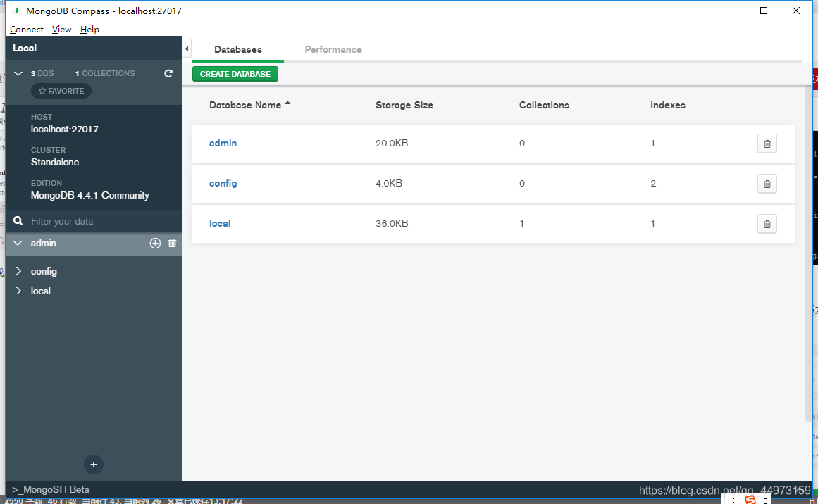The image size is (818, 504).
Task: Click the localhost:27017 host value
Action: point(65,130)
